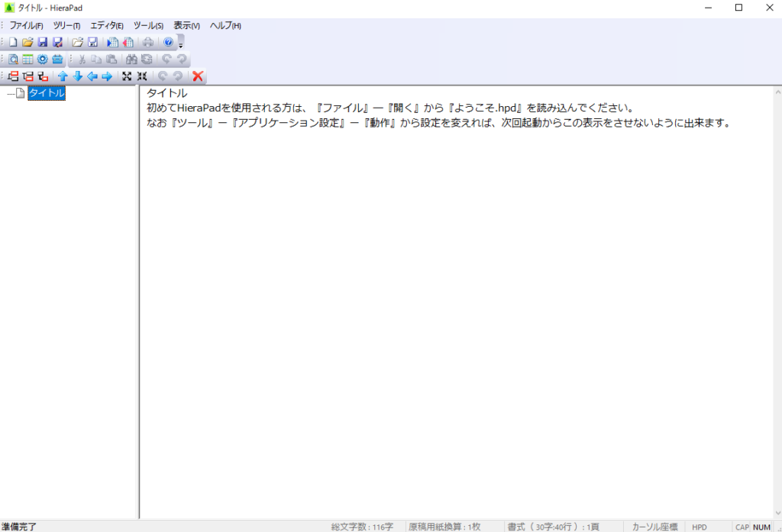
Task: Click 原稿用紙換算: 1枚 in status bar
Action: 444,527
